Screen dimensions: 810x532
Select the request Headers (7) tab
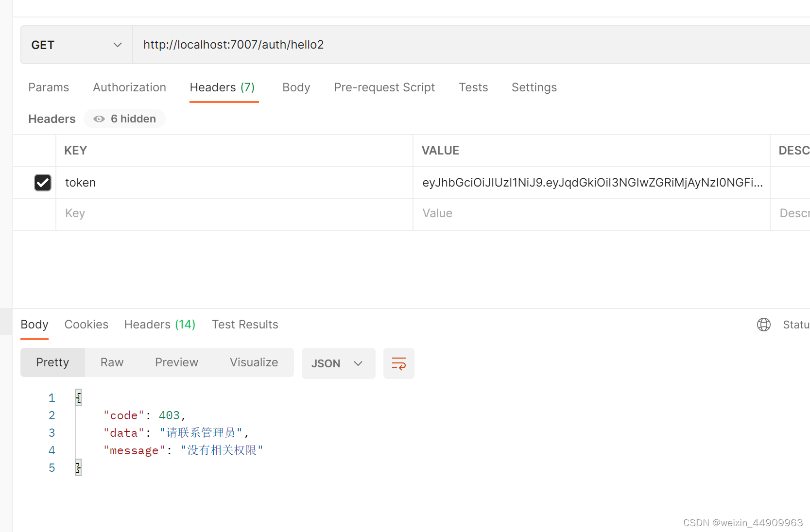[x=223, y=87]
